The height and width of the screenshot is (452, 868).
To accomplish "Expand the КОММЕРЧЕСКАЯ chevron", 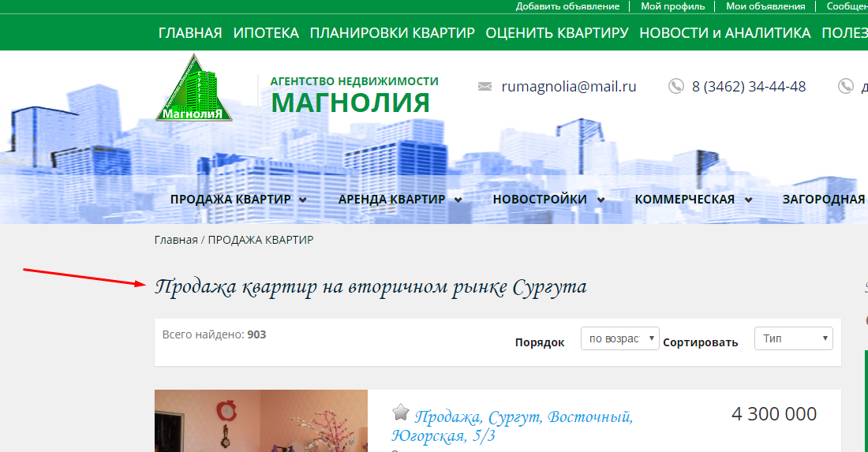I will (x=748, y=200).
